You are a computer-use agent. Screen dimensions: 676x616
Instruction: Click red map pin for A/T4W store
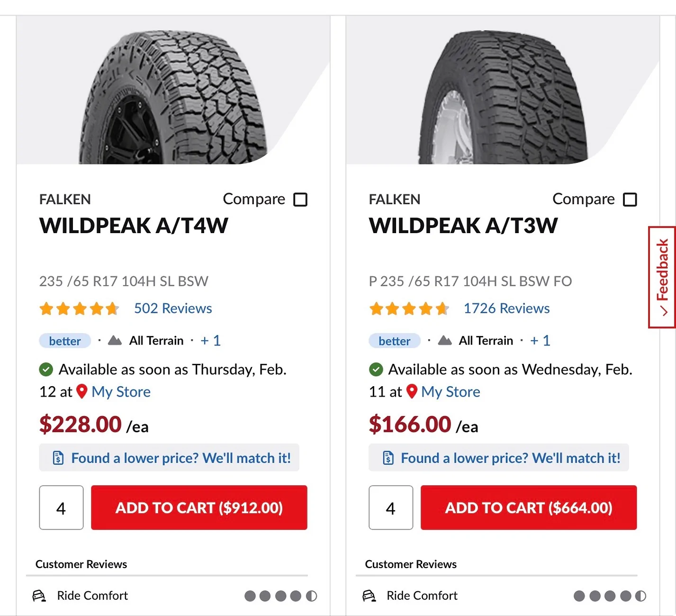point(82,391)
